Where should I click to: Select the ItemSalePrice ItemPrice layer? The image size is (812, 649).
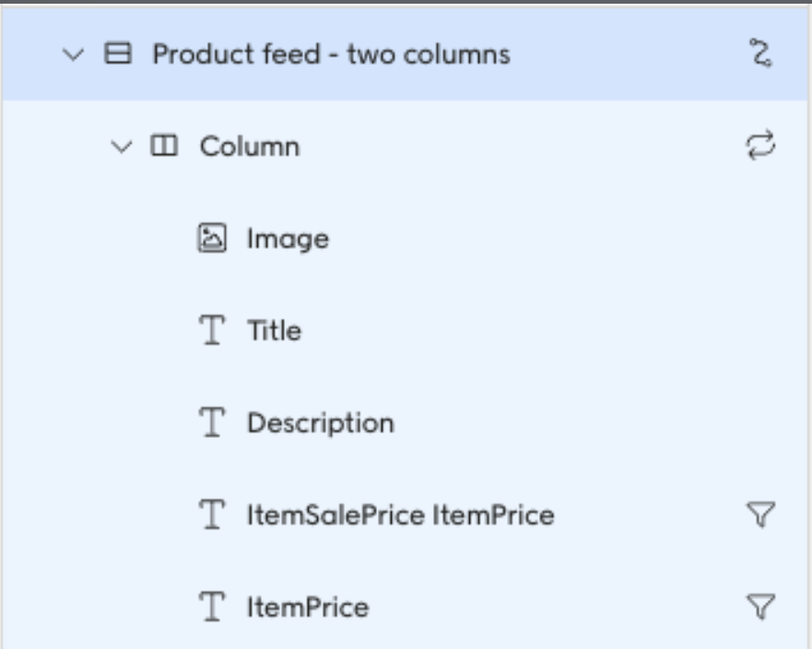(x=400, y=514)
